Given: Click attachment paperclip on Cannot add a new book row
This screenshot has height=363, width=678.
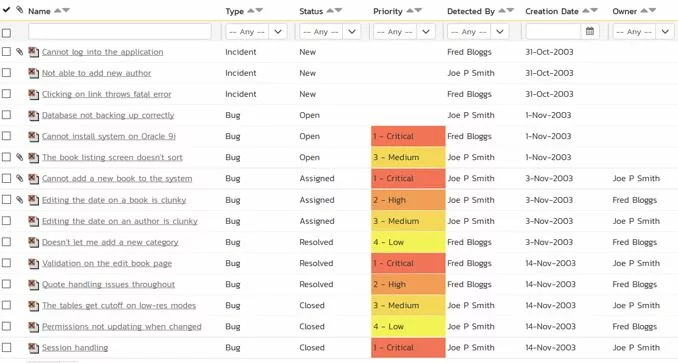Looking at the screenshot, I should click(19, 178).
